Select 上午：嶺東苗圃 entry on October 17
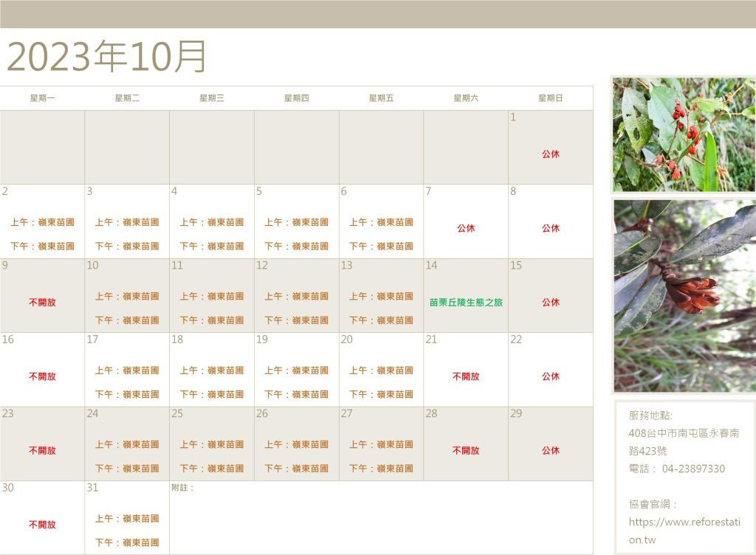The height and width of the screenshot is (555, 756). [127, 370]
